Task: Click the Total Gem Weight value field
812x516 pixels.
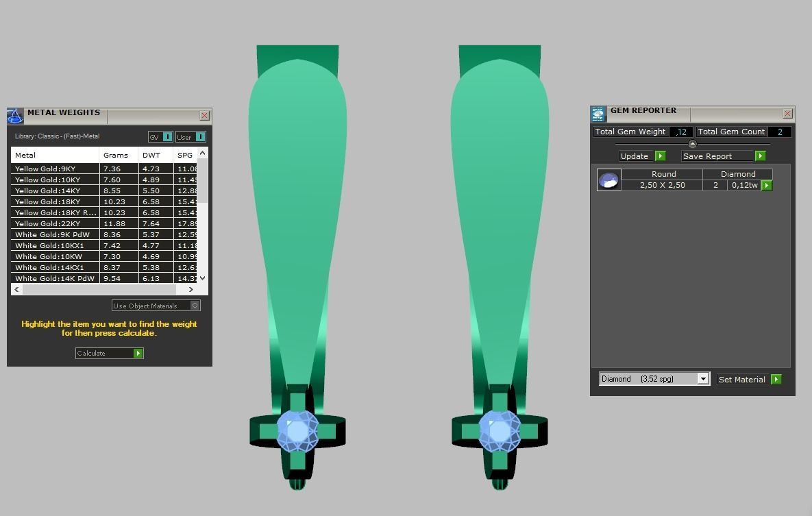Action: [681, 132]
